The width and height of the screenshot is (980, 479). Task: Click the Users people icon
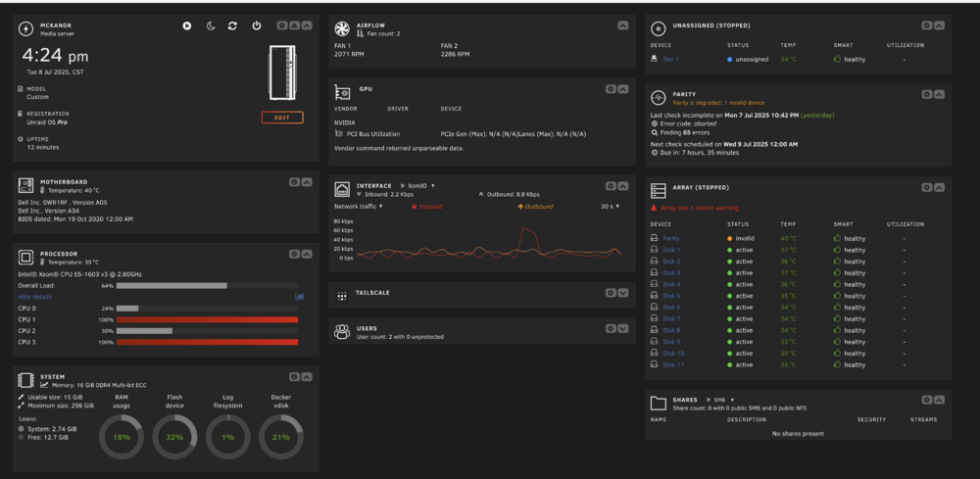click(342, 332)
